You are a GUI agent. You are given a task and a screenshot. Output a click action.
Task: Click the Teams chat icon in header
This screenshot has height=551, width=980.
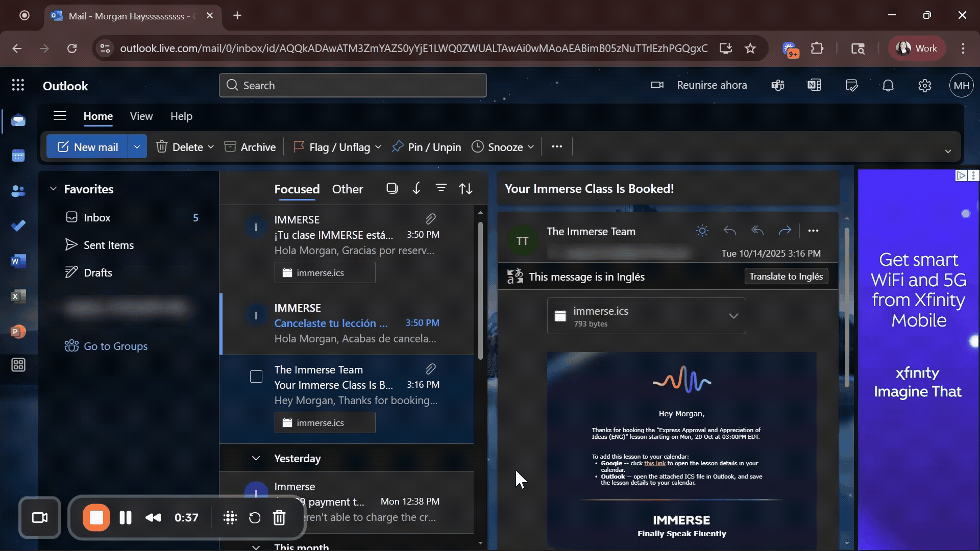click(777, 85)
